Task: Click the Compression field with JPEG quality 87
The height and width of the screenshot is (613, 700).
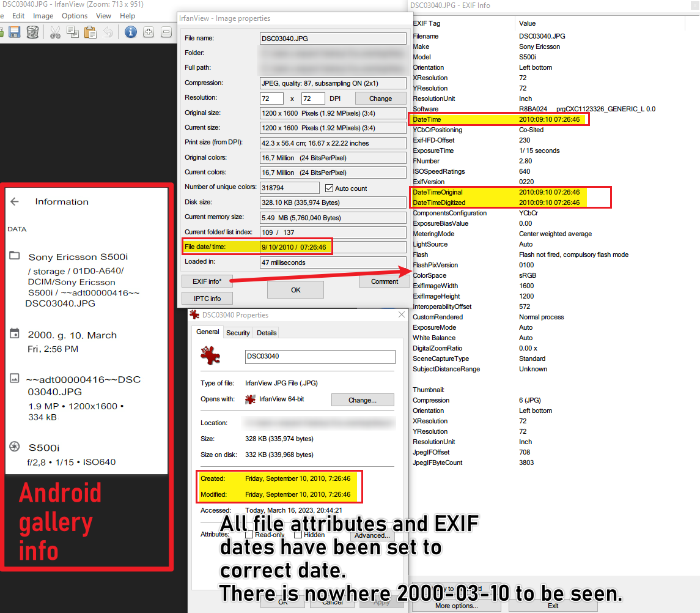Action: coord(333,83)
